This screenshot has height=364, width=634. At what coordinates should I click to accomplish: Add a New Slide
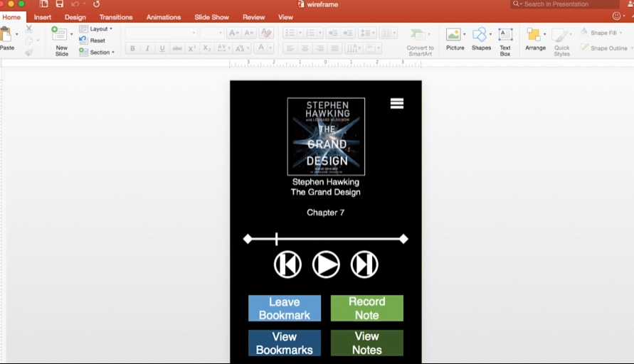60,41
